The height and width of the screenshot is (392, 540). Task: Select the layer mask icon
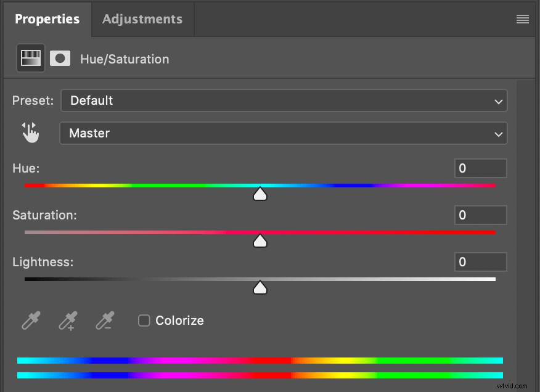[x=60, y=57]
